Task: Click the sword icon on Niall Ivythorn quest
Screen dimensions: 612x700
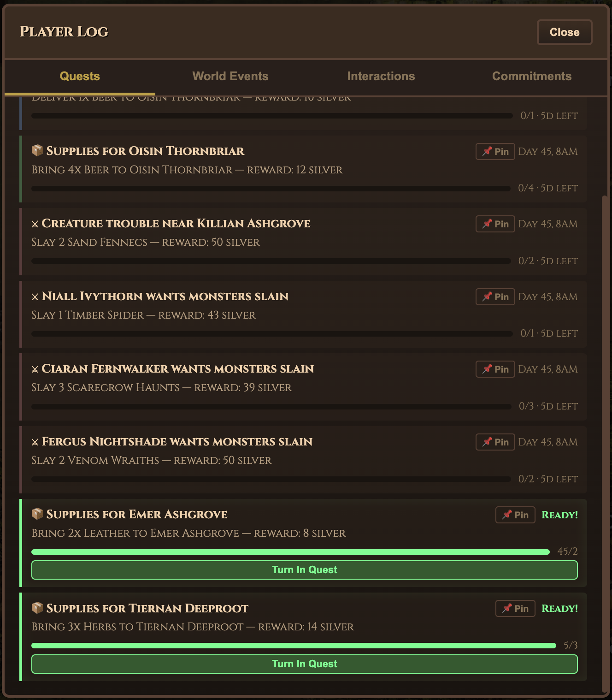Action: click(x=35, y=297)
